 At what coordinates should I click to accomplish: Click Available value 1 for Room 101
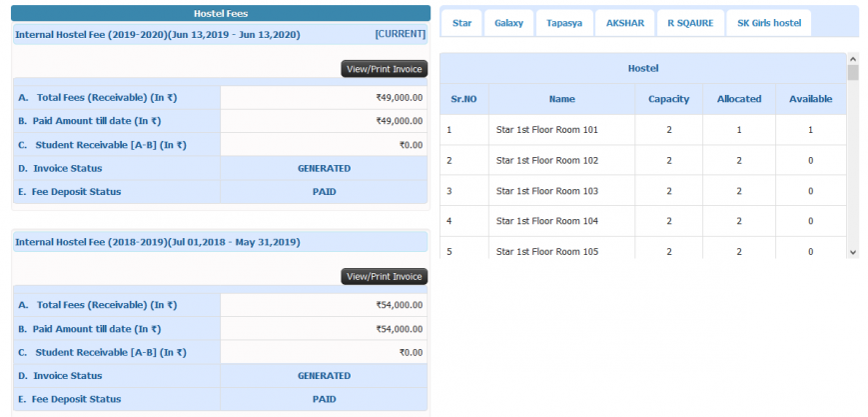[x=810, y=130]
